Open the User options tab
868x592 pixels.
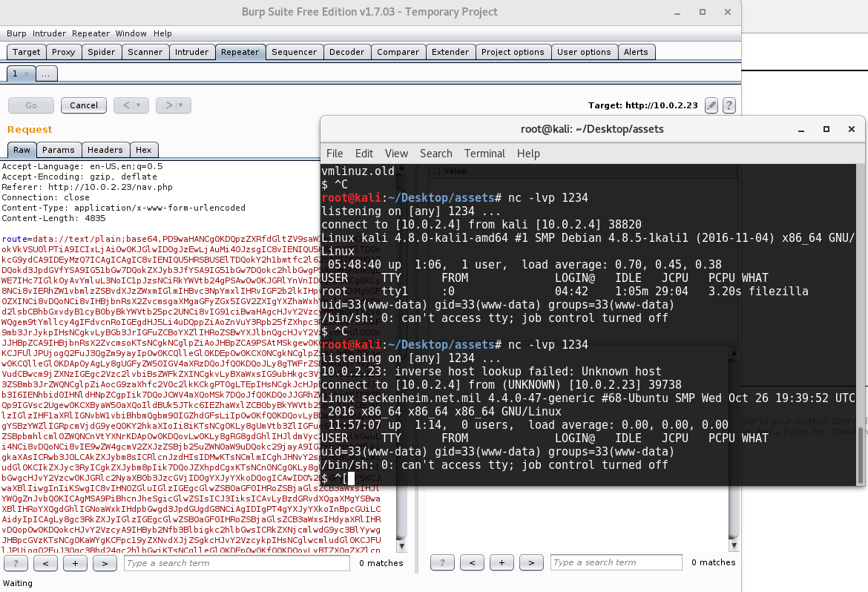(584, 52)
